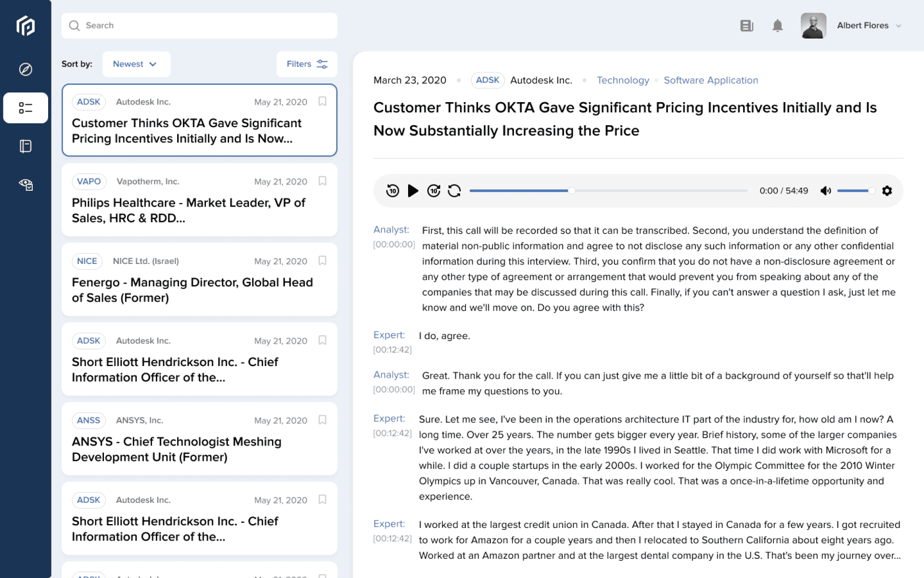Click ANSS ticker tag
924x578 pixels.
pyautogui.click(x=89, y=420)
